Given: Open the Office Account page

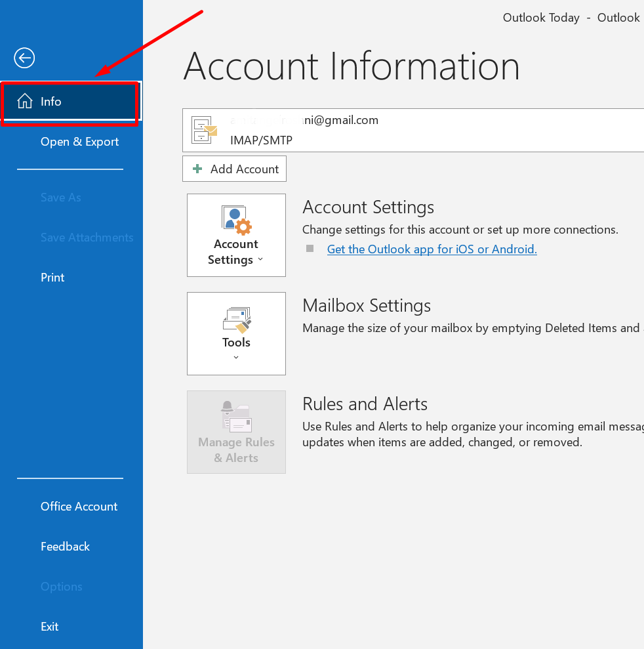Looking at the screenshot, I should [79, 506].
